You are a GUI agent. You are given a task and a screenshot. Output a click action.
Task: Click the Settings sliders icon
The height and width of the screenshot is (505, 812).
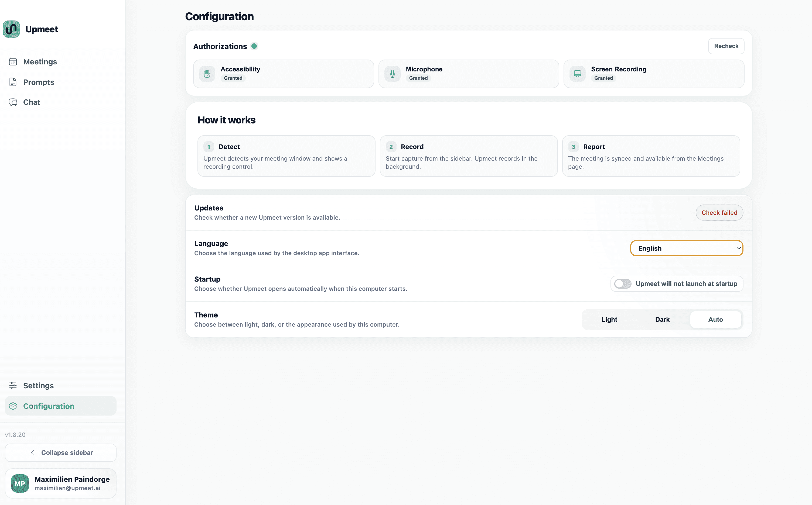[x=13, y=385]
